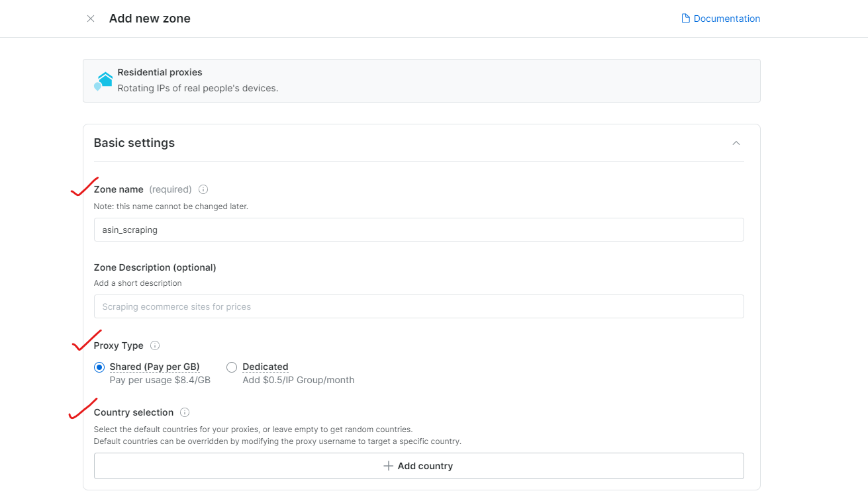The width and height of the screenshot is (868, 497).
Task: Click the Residential proxies banner title
Action: tap(160, 72)
